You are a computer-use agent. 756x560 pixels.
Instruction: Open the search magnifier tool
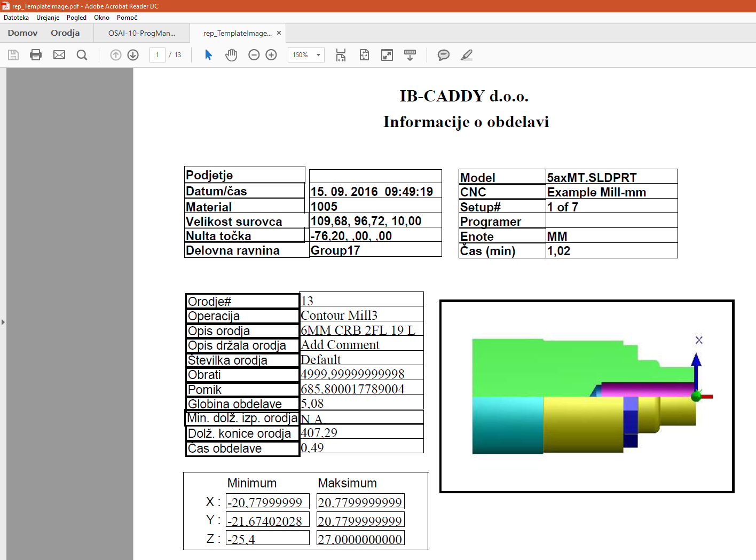coord(82,55)
